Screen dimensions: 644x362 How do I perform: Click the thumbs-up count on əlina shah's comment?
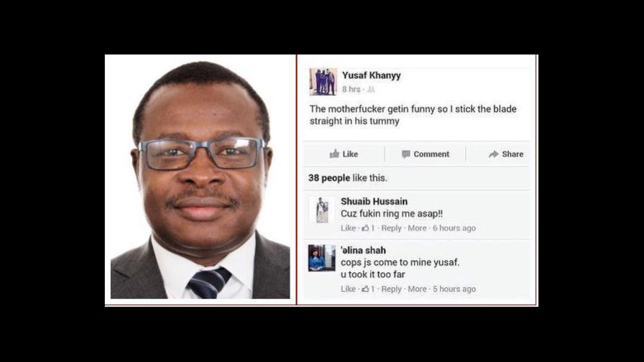[x=368, y=289]
